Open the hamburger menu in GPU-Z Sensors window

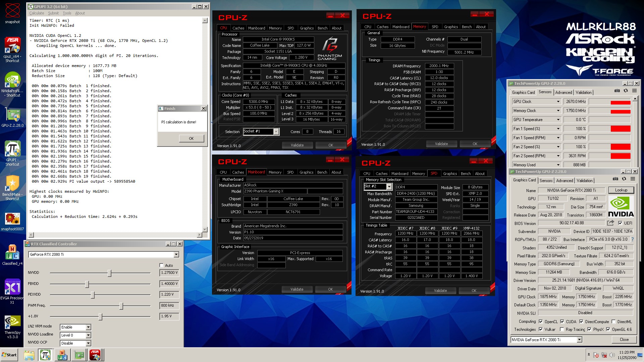pyautogui.click(x=634, y=91)
